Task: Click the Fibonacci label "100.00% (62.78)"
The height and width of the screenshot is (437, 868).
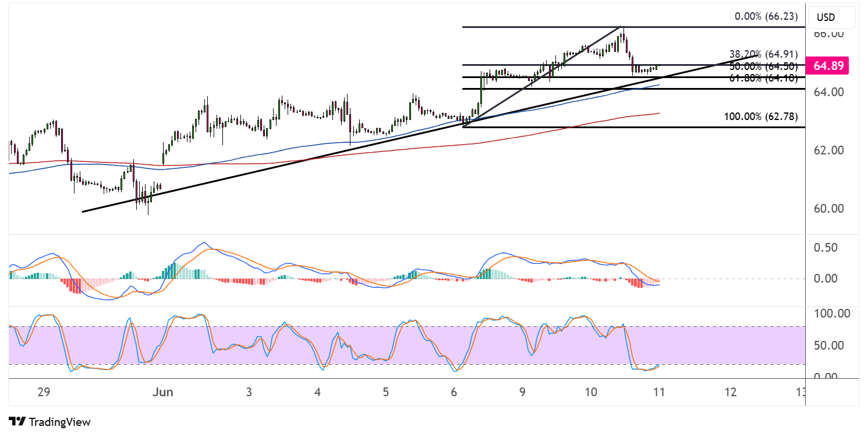Action: (761, 117)
